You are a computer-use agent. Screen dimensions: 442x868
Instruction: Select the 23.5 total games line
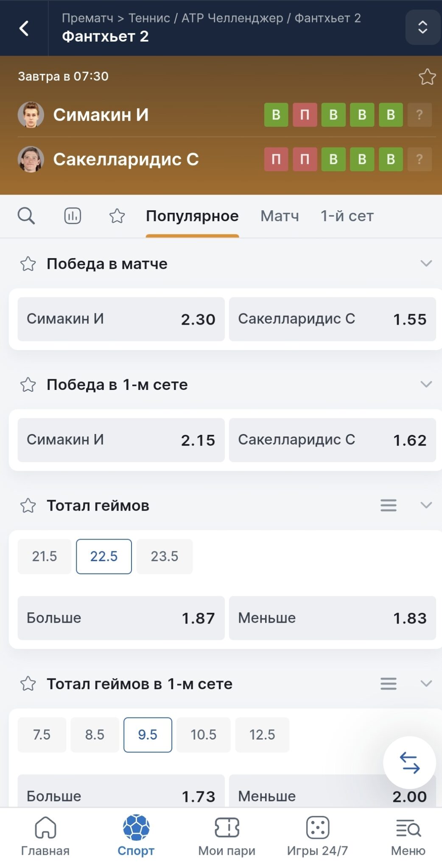pos(165,556)
